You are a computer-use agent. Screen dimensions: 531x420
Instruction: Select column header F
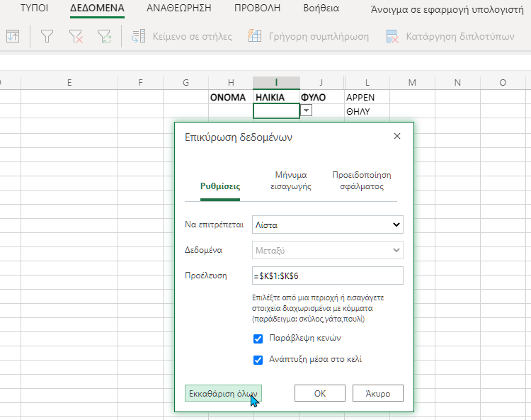pyautogui.click(x=141, y=83)
